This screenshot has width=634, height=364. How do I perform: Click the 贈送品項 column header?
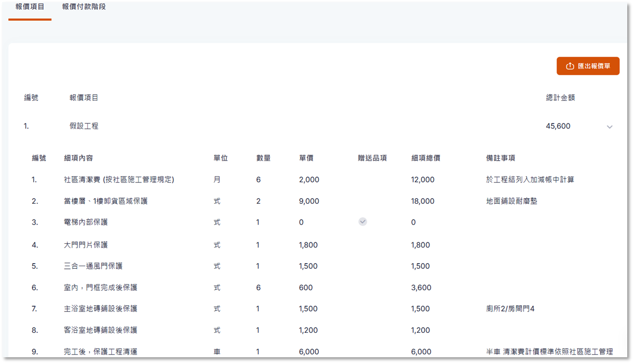372,158
